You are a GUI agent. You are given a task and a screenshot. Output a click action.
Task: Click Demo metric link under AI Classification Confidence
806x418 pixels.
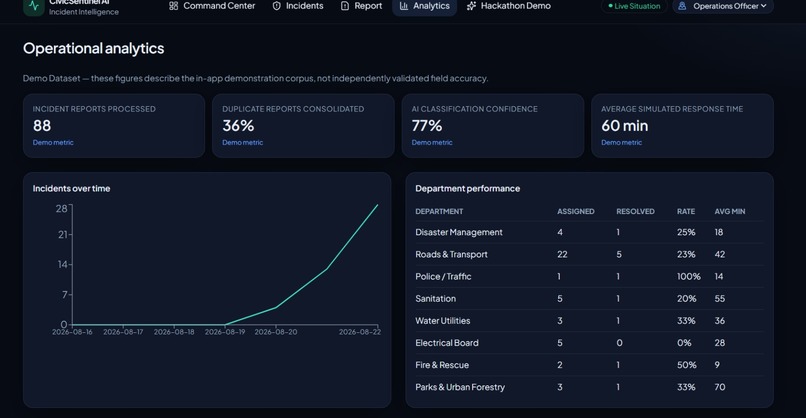(432, 142)
